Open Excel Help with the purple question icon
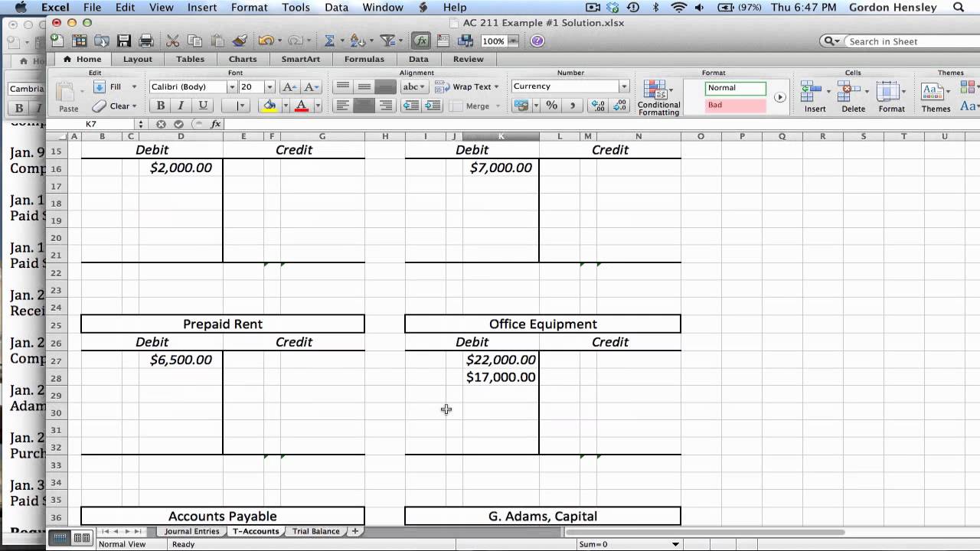Viewport: 980px width, 551px height. click(x=537, y=41)
